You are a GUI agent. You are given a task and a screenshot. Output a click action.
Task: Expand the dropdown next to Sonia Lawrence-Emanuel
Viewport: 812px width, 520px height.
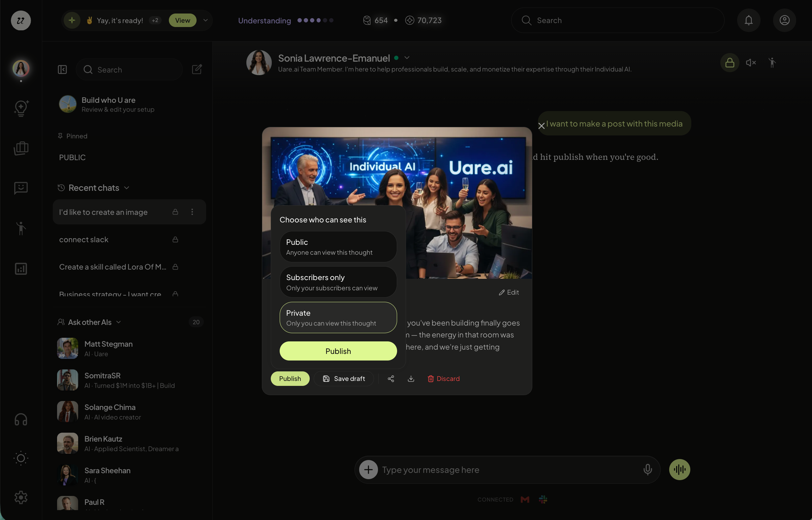click(x=407, y=58)
